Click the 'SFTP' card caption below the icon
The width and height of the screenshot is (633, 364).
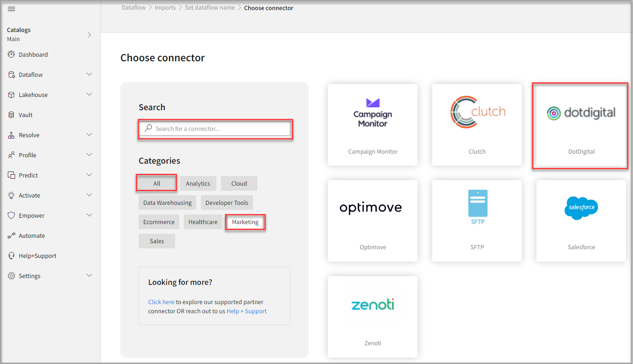coord(477,247)
